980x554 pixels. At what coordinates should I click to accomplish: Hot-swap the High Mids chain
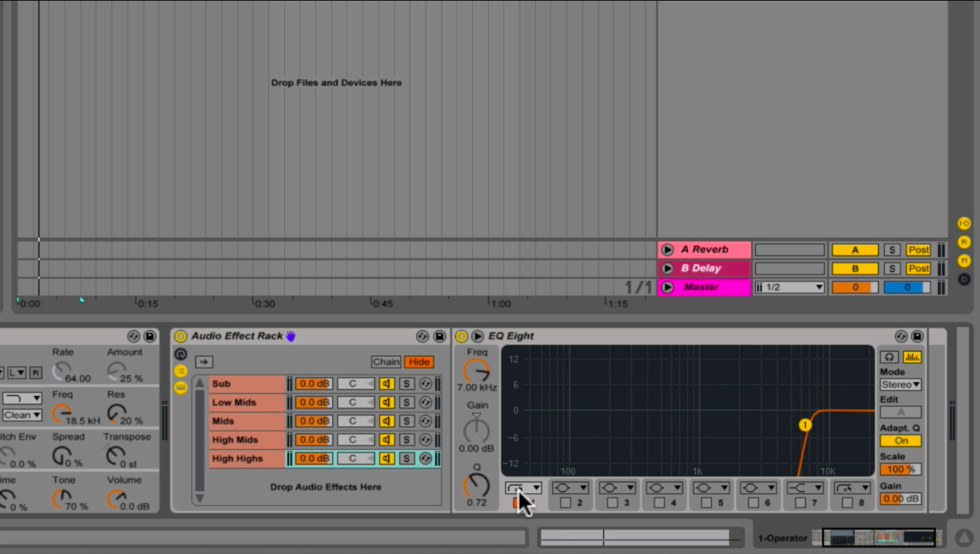[426, 440]
